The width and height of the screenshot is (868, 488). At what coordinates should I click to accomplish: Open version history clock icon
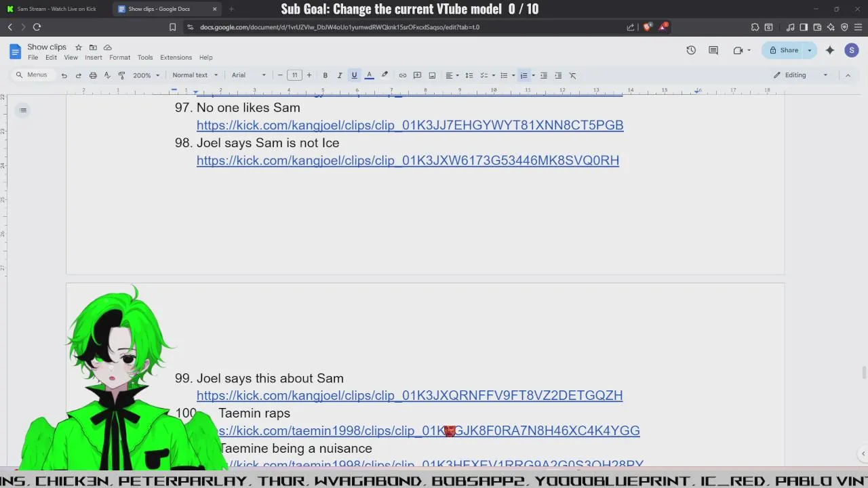coord(691,50)
